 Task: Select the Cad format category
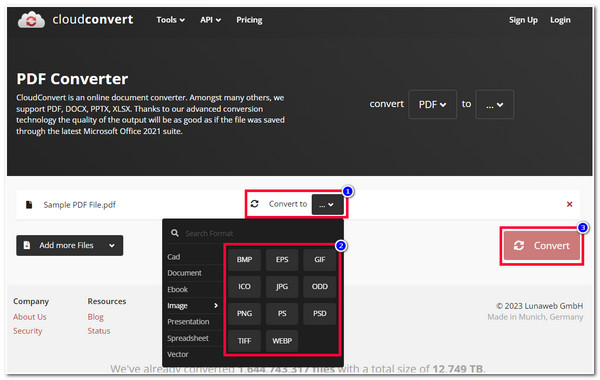[x=173, y=257]
